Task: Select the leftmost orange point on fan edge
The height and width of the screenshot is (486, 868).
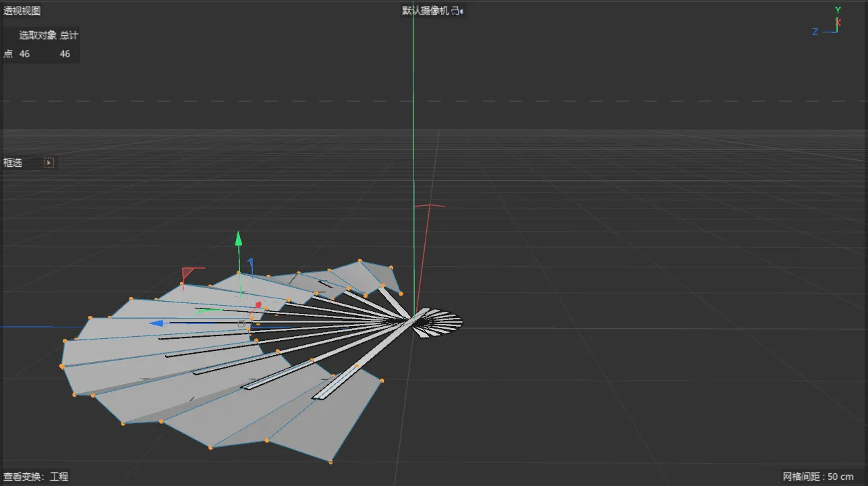Action: point(62,366)
